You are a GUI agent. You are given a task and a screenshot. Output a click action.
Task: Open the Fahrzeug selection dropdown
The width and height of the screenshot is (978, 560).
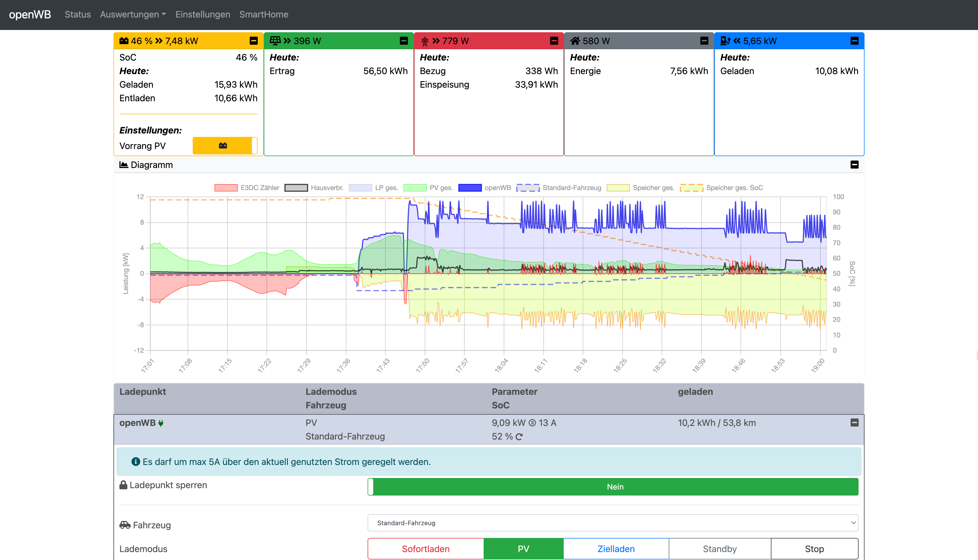point(612,523)
